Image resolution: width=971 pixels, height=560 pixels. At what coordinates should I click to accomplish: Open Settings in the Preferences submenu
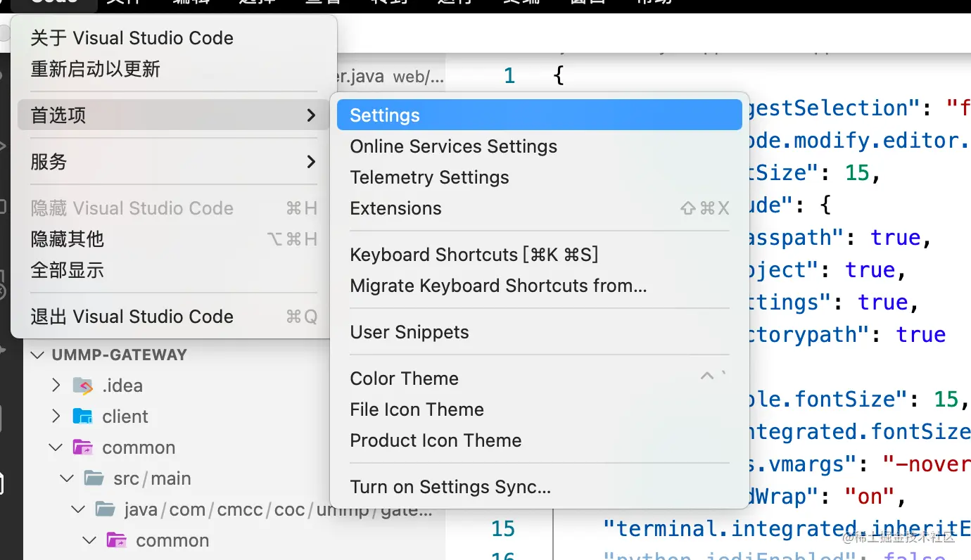539,115
